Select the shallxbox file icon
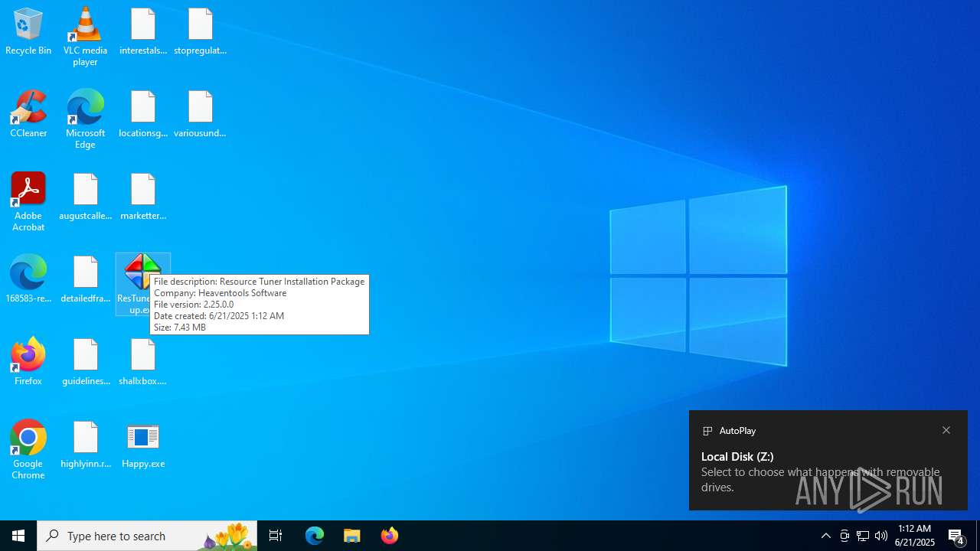The image size is (980, 551). (x=143, y=362)
